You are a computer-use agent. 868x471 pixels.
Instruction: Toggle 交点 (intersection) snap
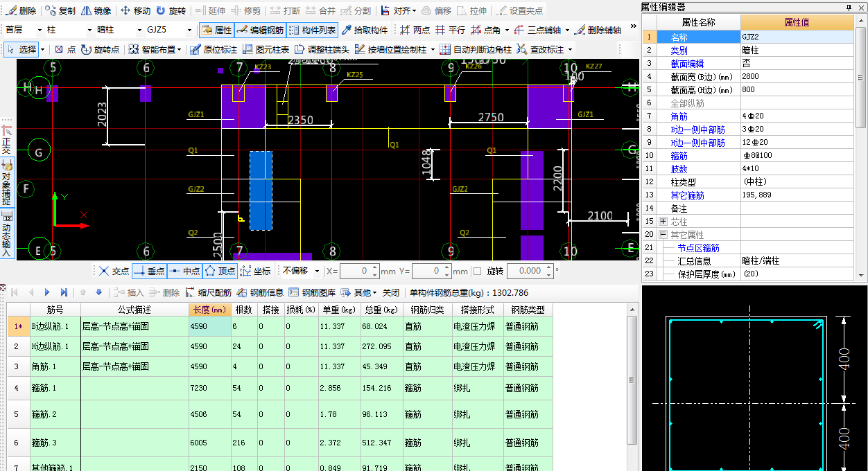pos(113,271)
